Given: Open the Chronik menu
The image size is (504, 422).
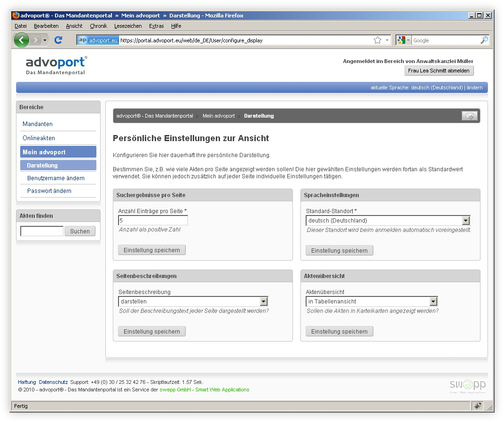Looking at the screenshot, I should [98, 26].
